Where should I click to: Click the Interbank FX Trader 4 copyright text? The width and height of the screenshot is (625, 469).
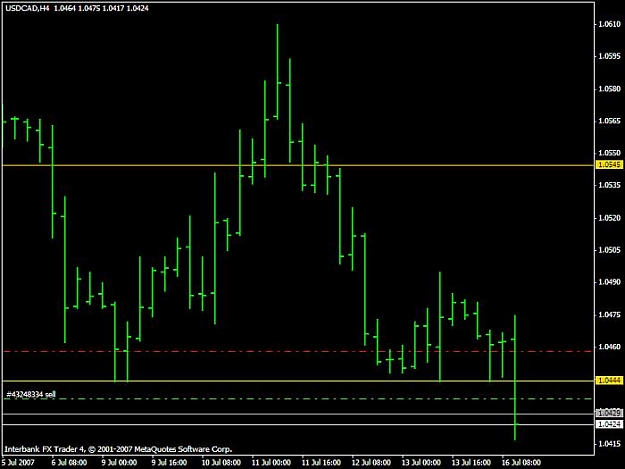coord(118,449)
